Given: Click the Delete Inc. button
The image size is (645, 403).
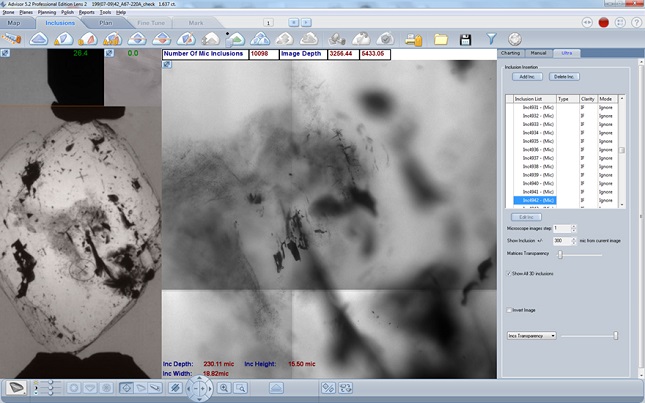Looking at the screenshot, I should [x=564, y=76].
